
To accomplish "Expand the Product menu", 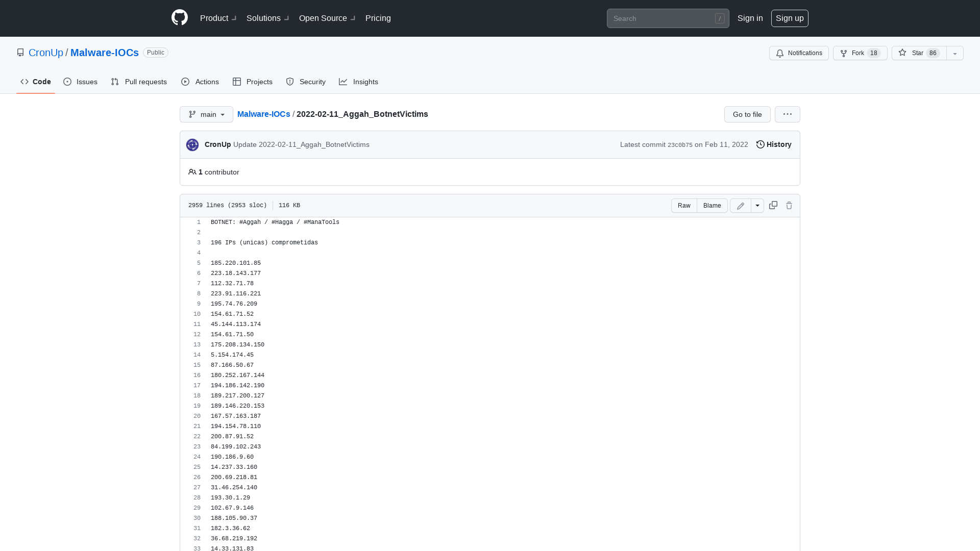I will 218,18.
